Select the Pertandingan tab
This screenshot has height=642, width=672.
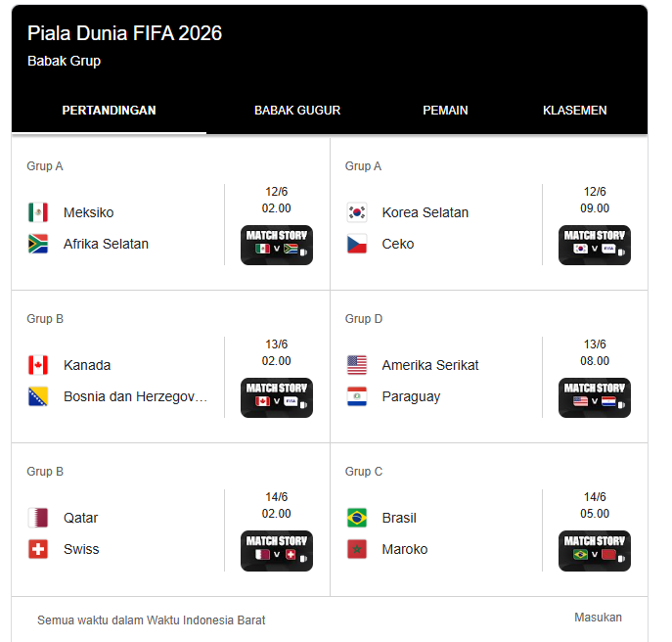[x=109, y=111]
